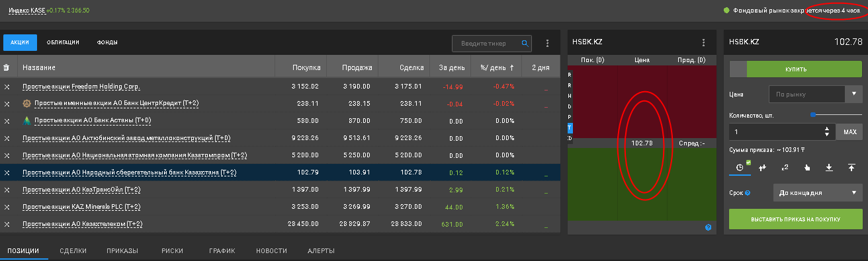The image size is (868, 261).
Task: Click the MAX quantity button
Action: pos(850,131)
